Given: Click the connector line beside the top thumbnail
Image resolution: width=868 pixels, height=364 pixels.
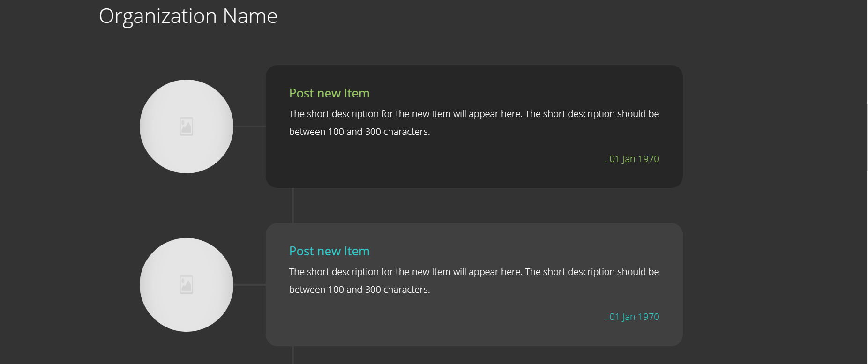Looking at the screenshot, I should coord(249,126).
